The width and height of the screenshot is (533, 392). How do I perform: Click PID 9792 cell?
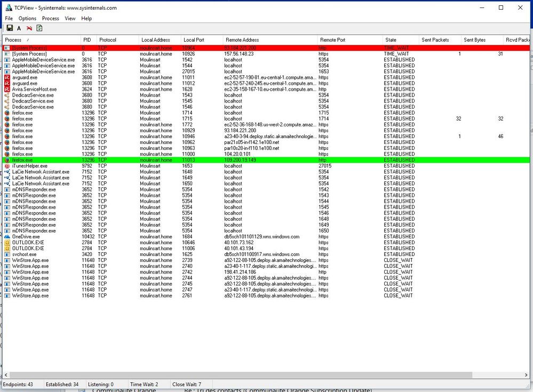87,166
